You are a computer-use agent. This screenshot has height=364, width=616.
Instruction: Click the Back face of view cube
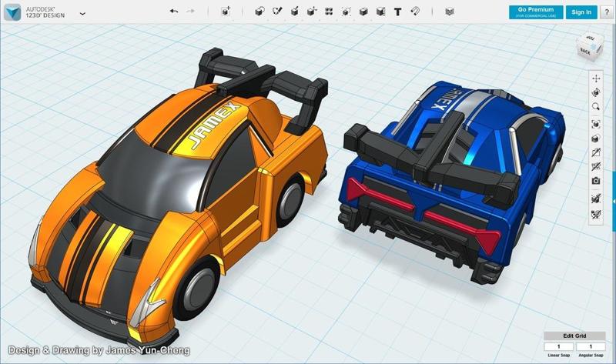585,52
